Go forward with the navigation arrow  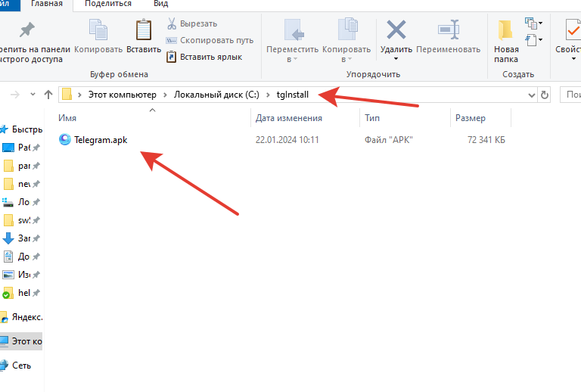pyautogui.click(x=15, y=95)
